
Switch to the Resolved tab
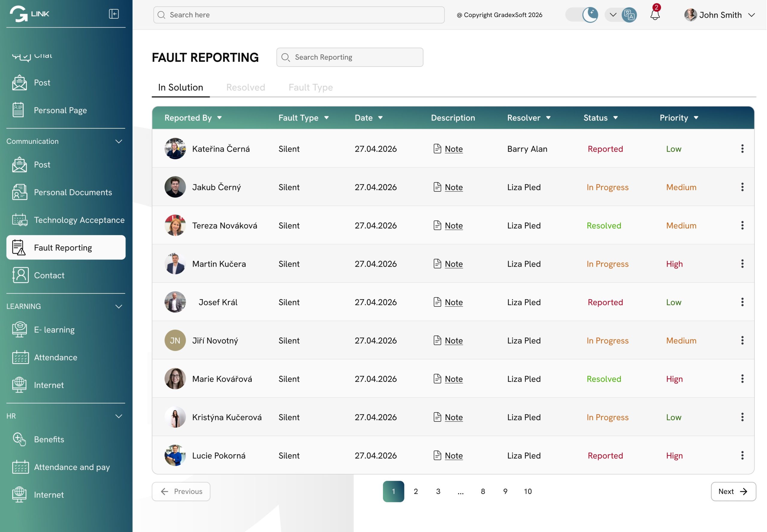[x=246, y=87]
